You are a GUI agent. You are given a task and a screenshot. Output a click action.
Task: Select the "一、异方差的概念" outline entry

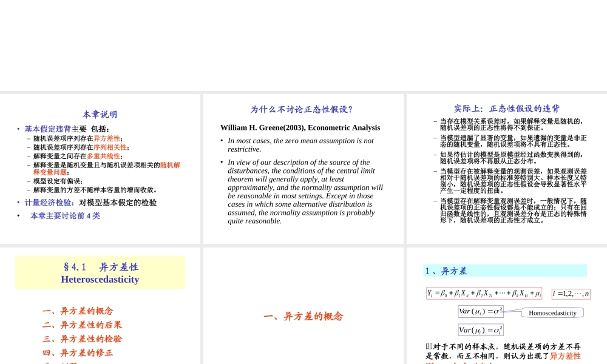78,311
